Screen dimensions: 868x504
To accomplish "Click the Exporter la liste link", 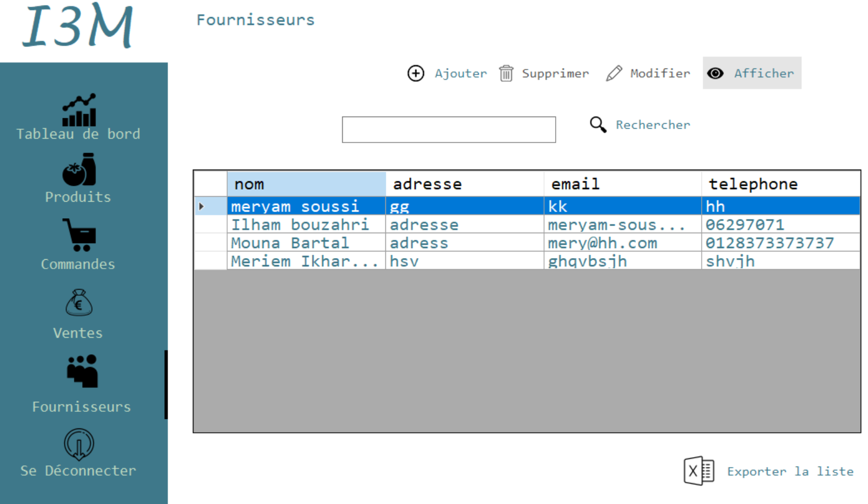I will pyautogui.click(x=790, y=471).
